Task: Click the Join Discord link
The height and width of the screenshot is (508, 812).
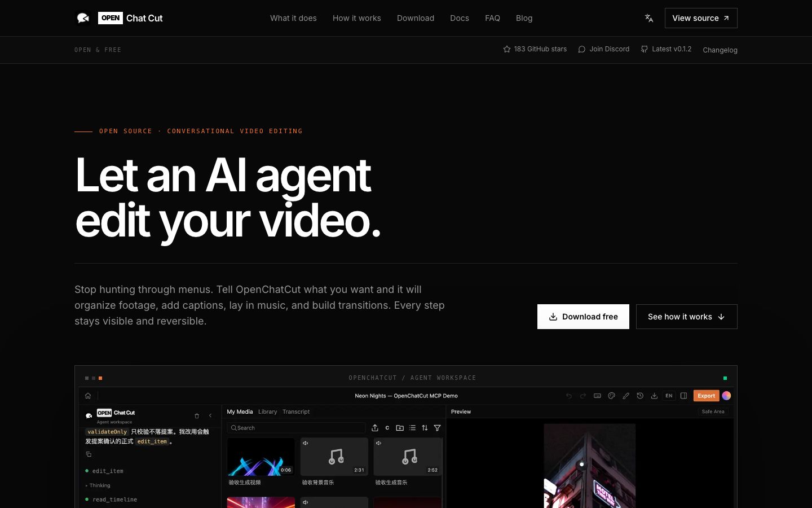Action: 603,49
